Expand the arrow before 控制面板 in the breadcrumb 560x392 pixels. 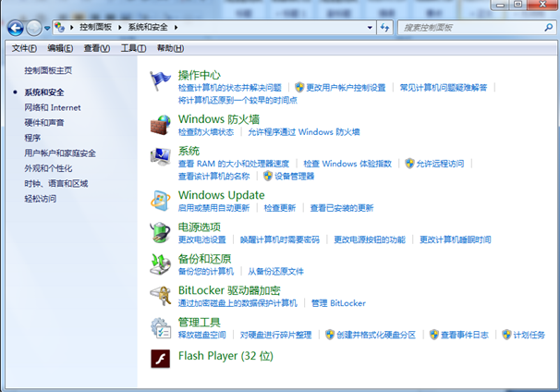71,28
